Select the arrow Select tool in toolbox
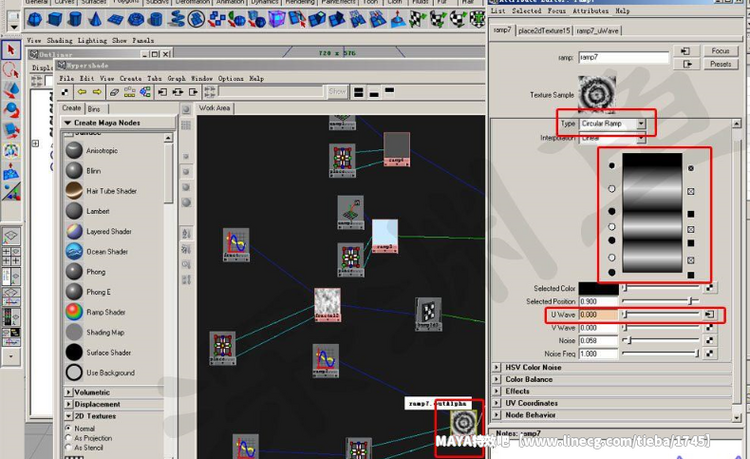The height and width of the screenshot is (459, 750). point(11,50)
